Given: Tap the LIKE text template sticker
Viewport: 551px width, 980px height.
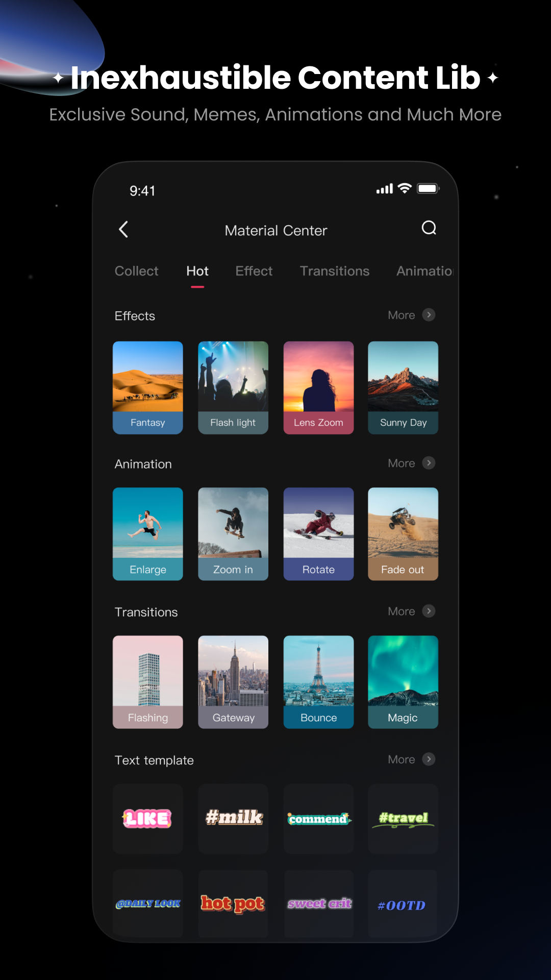Looking at the screenshot, I should pos(147,819).
